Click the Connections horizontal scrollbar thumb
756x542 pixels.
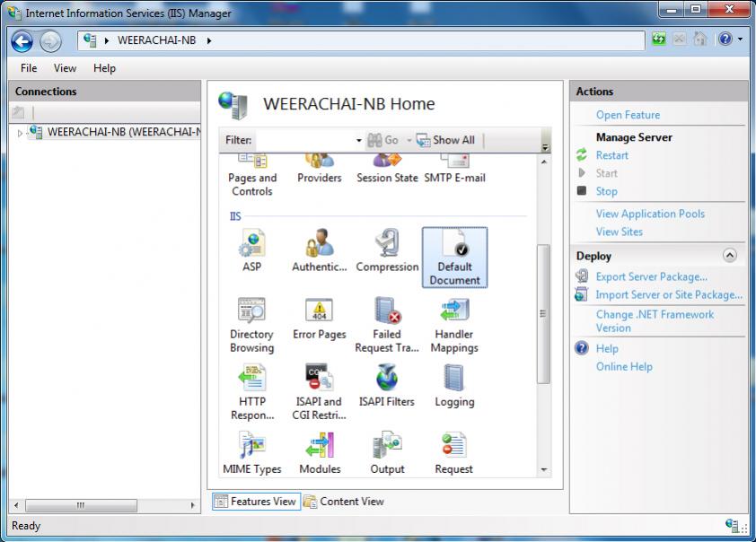pyautogui.click(x=81, y=505)
